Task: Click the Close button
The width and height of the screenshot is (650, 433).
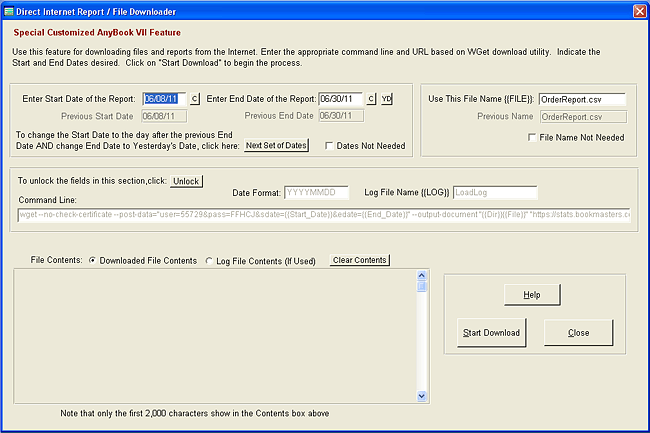Action: click(x=578, y=332)
